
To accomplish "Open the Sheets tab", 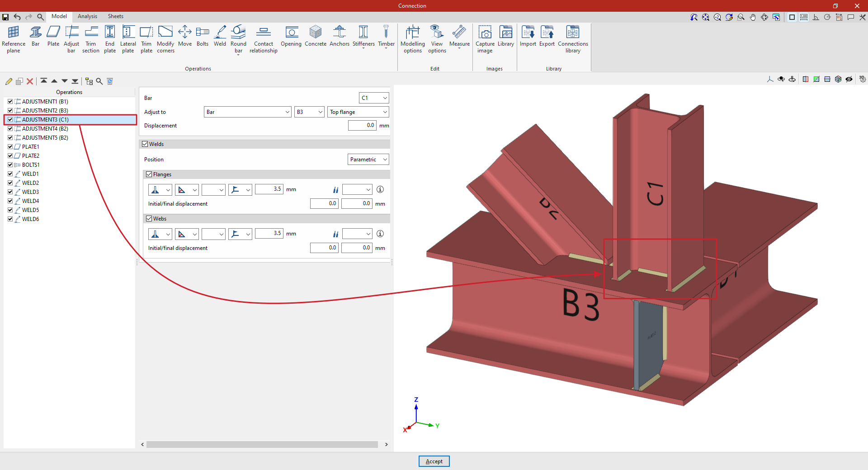I will click(x=115, y=16).
